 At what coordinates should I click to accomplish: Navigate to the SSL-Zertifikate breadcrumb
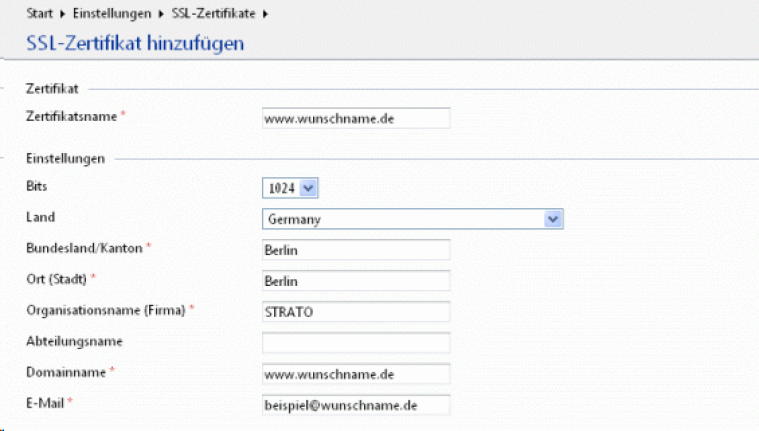(213, 14)
